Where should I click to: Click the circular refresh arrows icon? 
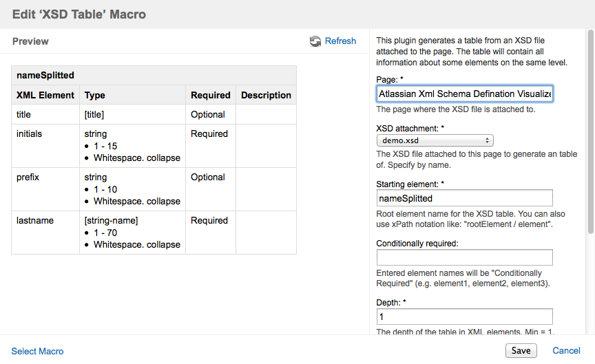coord(315,41)
